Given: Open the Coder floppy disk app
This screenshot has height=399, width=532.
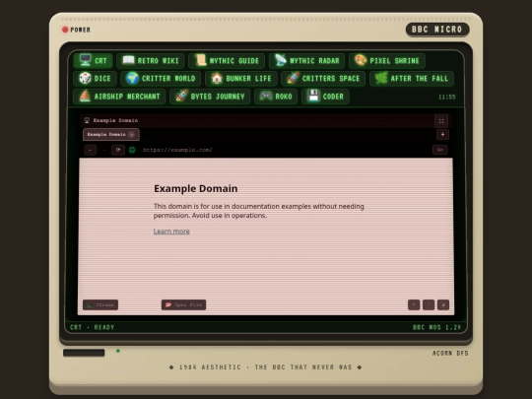Looking at the screenshot, I should click(x=325, y=97).
